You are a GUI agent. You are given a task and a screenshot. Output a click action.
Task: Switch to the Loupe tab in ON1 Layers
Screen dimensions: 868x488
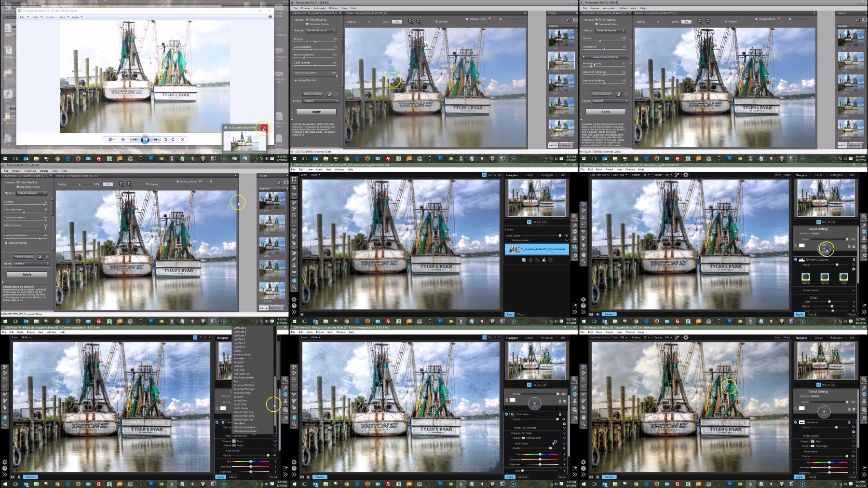coord(529,175)
